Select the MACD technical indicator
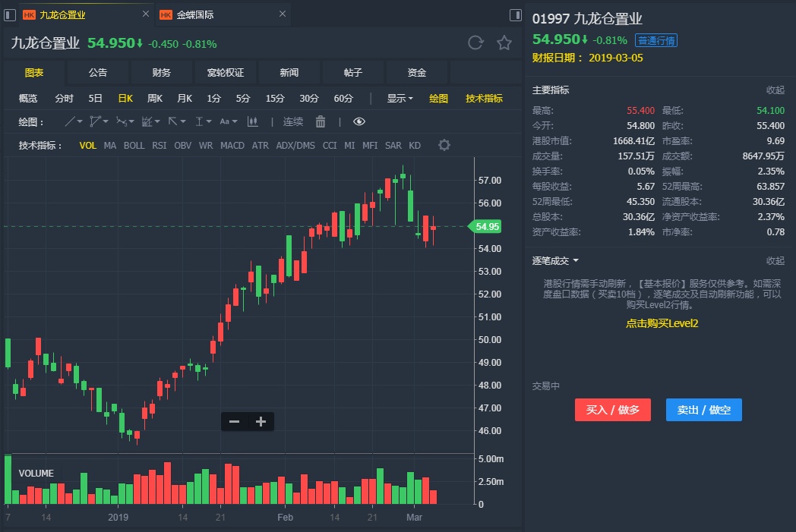The height and width of the screenshot is (532, 796). (x=232, y=145)
